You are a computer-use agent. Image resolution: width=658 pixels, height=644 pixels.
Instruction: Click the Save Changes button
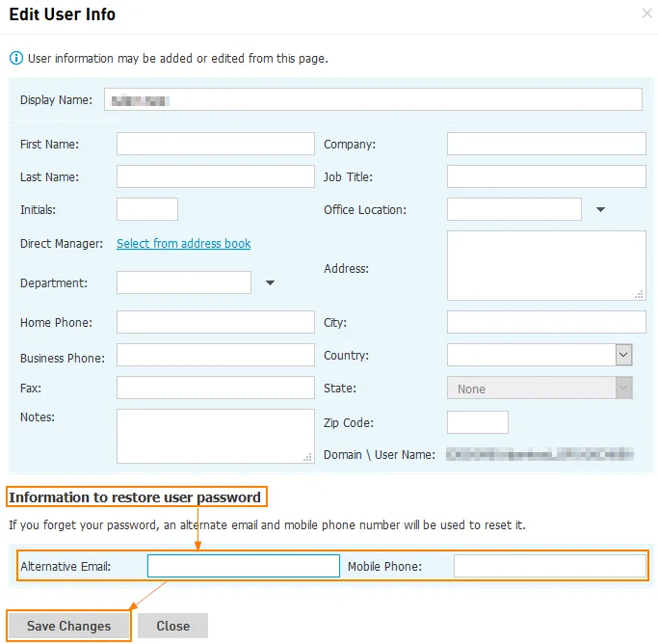pyautogui.click(x=68, y=626)
